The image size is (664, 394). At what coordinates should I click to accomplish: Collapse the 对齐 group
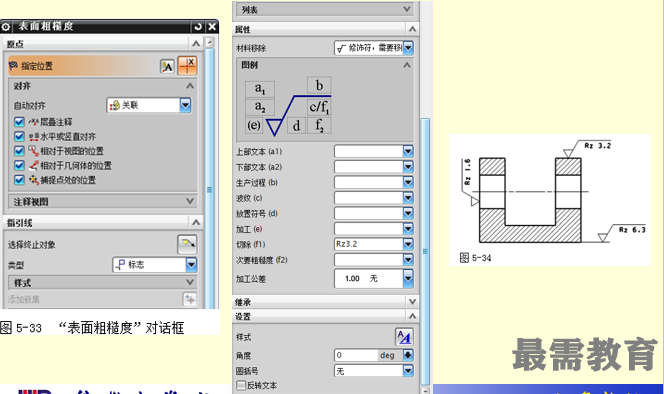190,86
